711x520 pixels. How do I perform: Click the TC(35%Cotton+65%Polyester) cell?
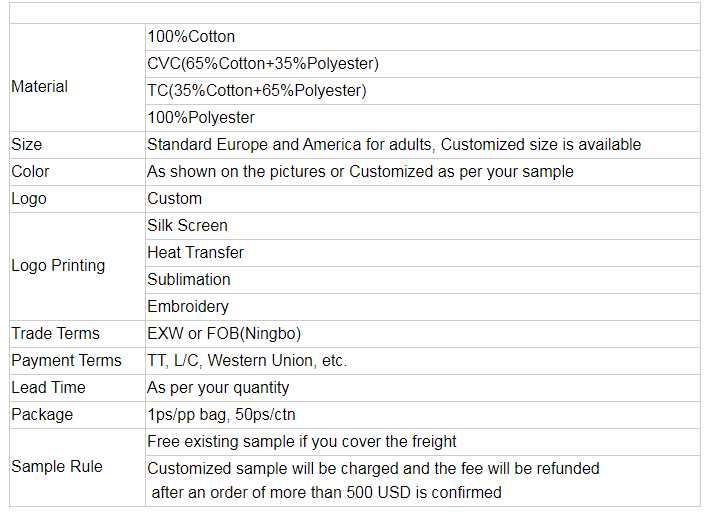tap(256, 91)
